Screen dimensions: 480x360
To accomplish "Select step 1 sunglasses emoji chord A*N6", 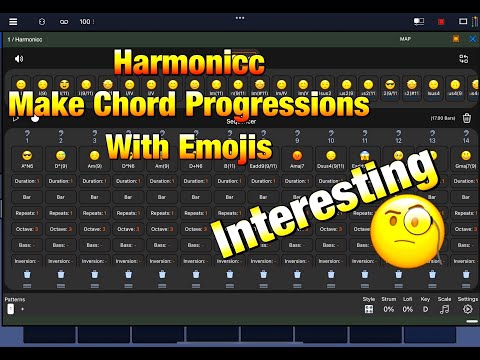I will (x=27, y=159).
